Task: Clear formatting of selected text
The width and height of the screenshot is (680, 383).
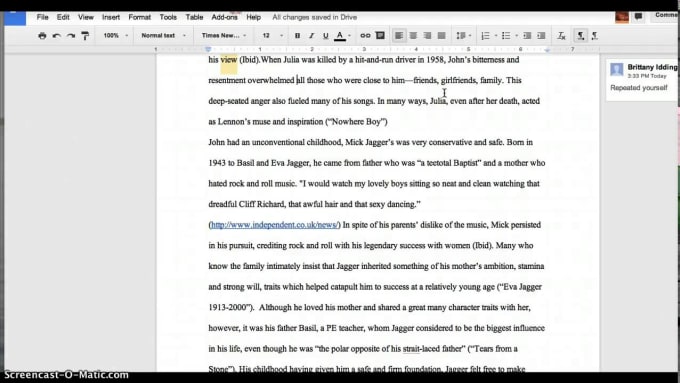Action: [x=561, y=36]
